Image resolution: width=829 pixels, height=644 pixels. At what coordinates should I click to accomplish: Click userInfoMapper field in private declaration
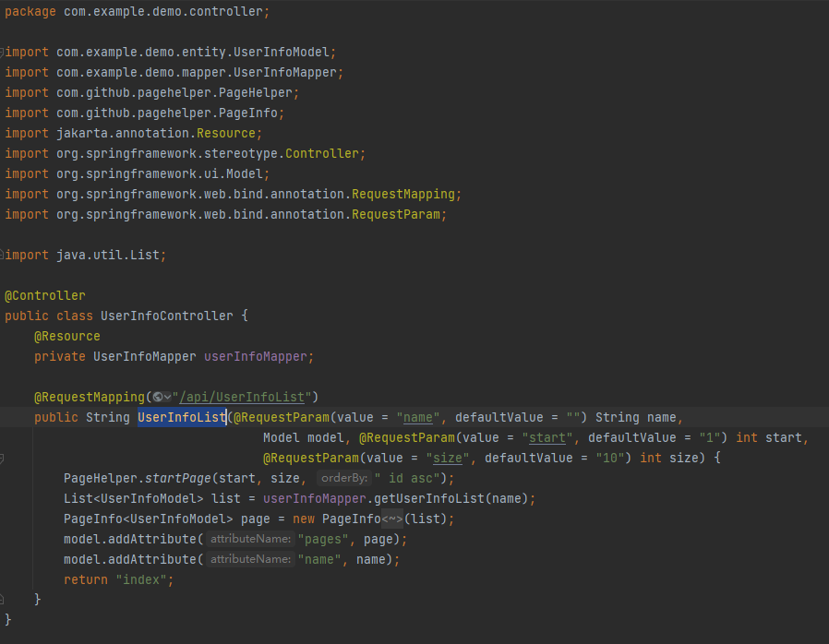tap(256, 357)
